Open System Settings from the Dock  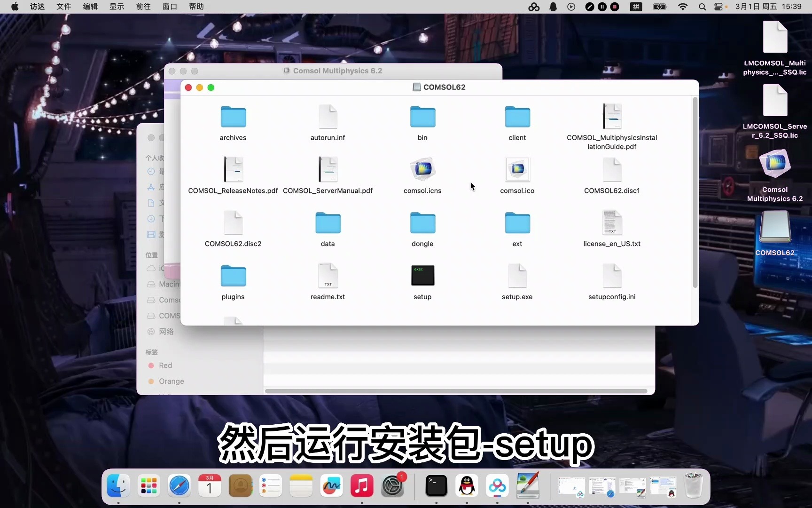[392, 486]
